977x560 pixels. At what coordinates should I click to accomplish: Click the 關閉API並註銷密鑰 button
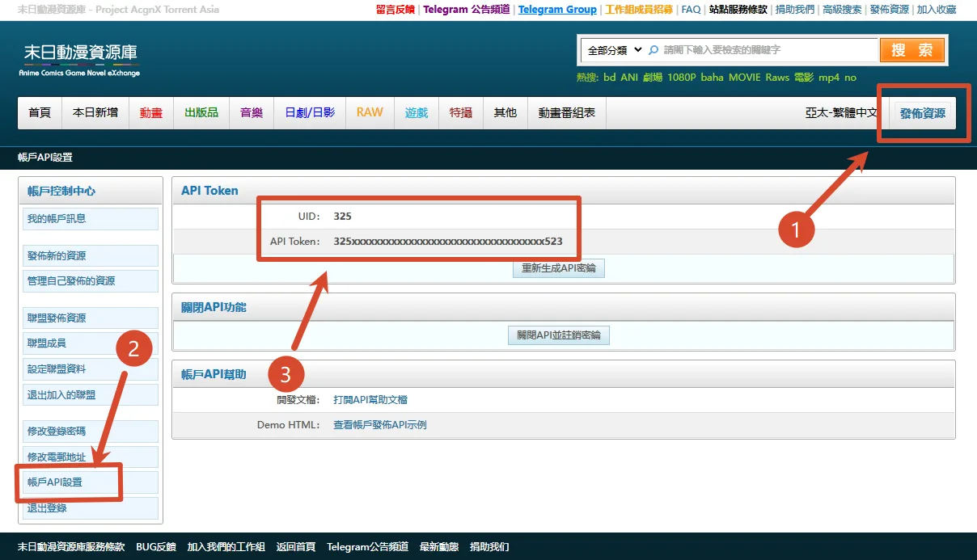tap(559, 335)
